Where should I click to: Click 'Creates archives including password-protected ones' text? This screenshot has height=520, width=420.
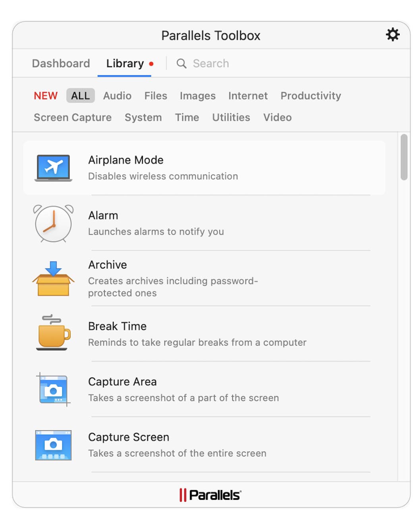click(x=173, y=287)
